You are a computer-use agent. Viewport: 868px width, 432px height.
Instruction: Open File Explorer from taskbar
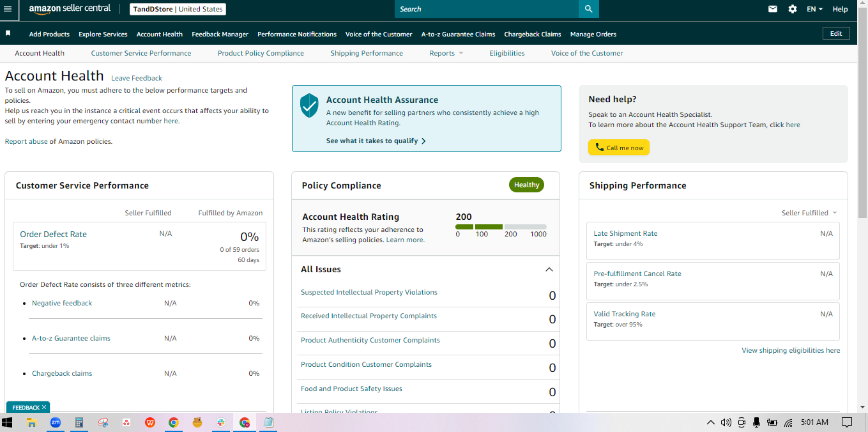31,422
